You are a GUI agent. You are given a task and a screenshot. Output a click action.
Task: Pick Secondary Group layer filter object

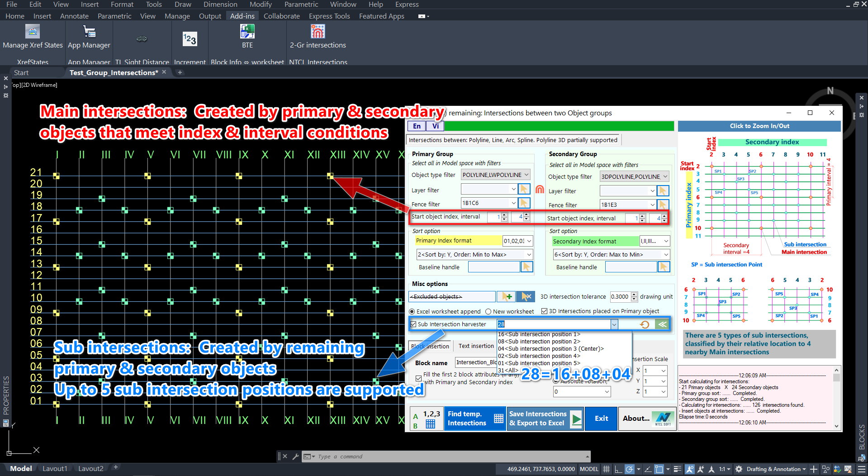tap(663, 191)
